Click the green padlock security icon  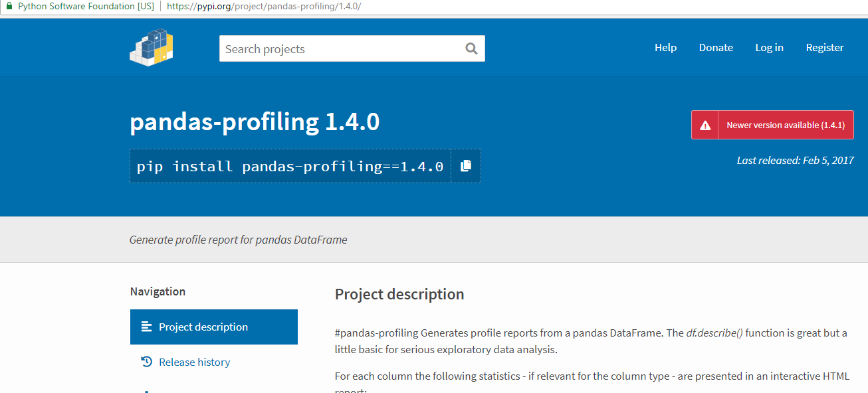[x=9, y=6]
